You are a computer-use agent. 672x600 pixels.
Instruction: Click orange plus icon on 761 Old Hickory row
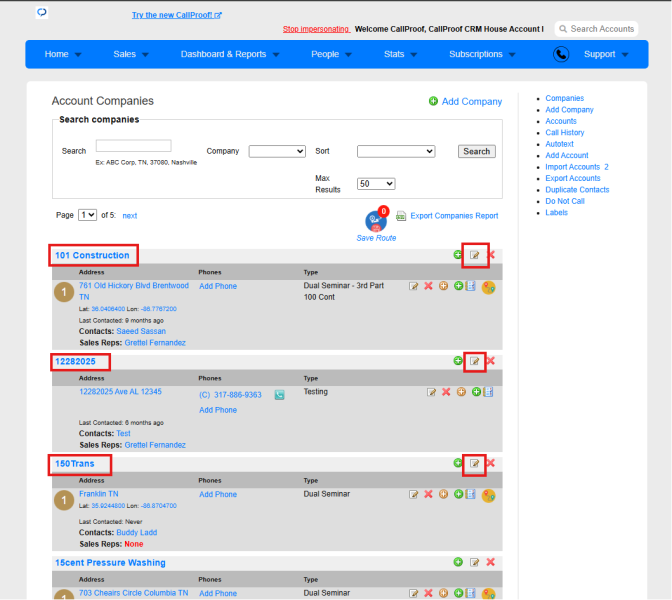click(443, 286)
